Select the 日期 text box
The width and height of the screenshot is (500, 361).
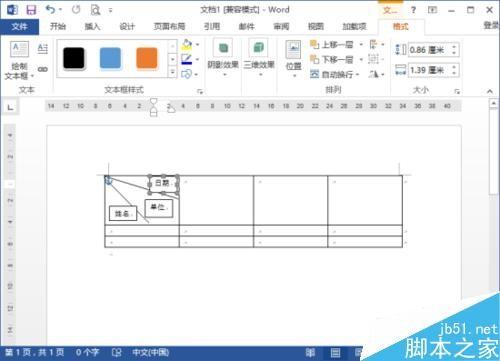(x=163, y=184)
